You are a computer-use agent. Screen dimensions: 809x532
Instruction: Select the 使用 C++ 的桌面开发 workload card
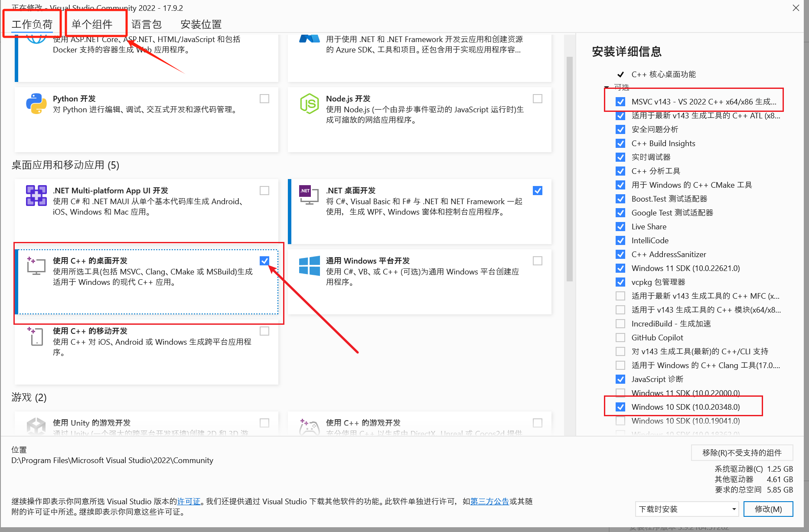coord(147,282)
